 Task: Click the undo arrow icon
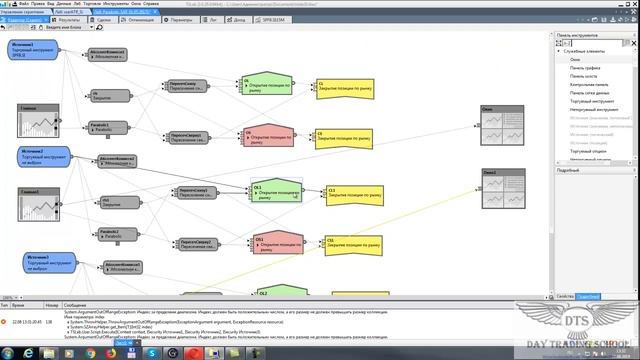(3, 27)
